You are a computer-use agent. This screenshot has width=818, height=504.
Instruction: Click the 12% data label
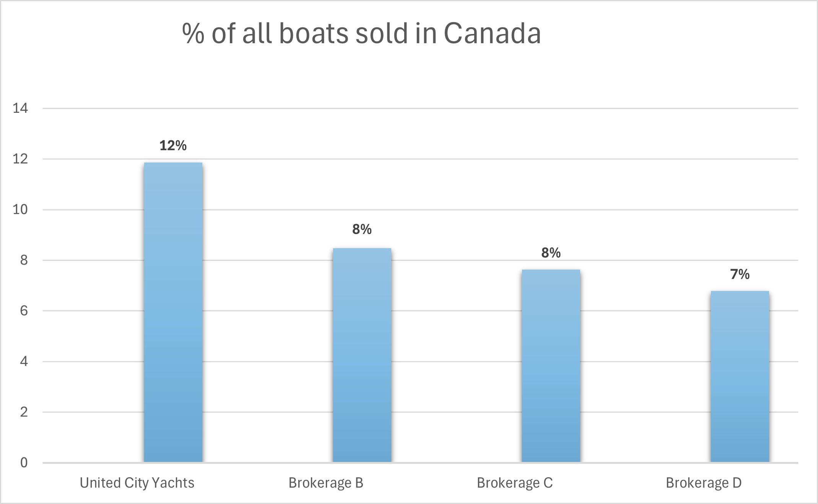[x=173, y=146]
